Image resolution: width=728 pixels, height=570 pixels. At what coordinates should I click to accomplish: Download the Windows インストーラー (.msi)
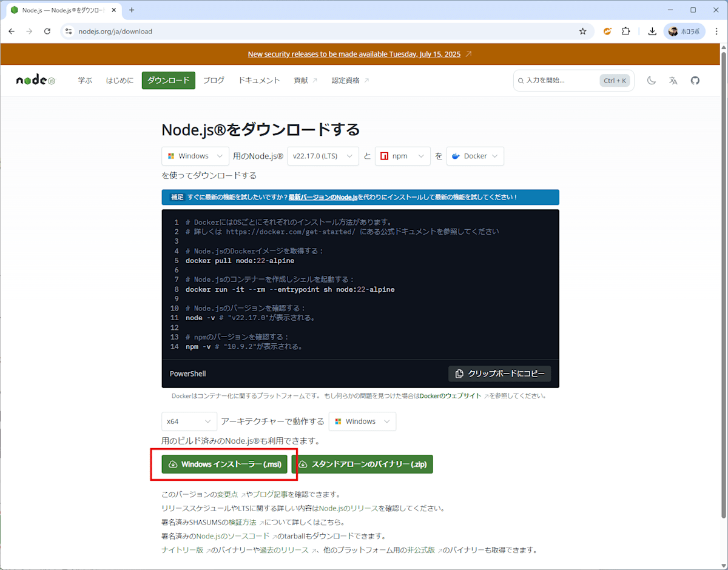(224, 464)
